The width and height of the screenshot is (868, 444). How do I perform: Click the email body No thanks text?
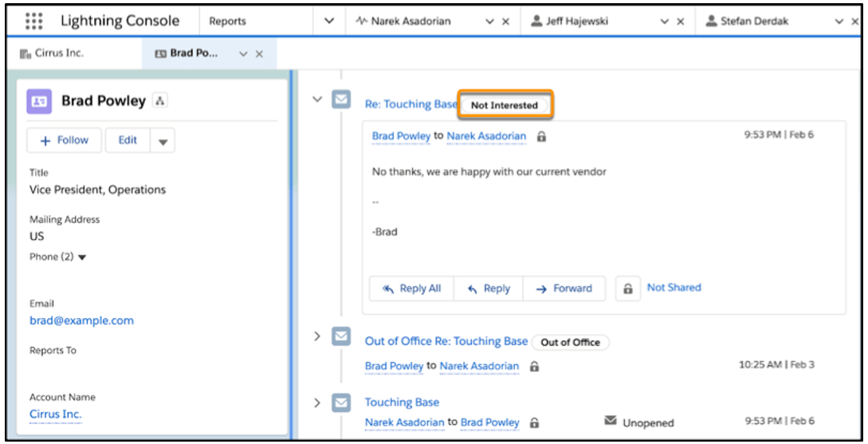click(x=489, y=172)
